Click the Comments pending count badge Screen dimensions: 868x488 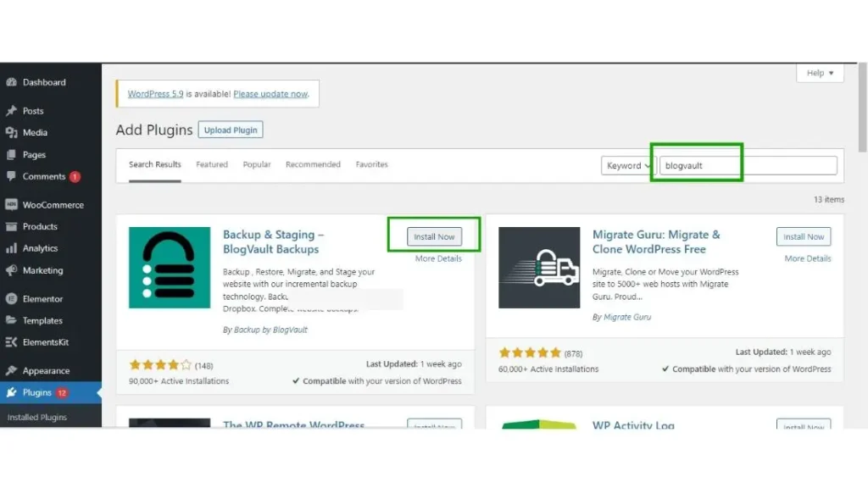(x=75, y=176)
